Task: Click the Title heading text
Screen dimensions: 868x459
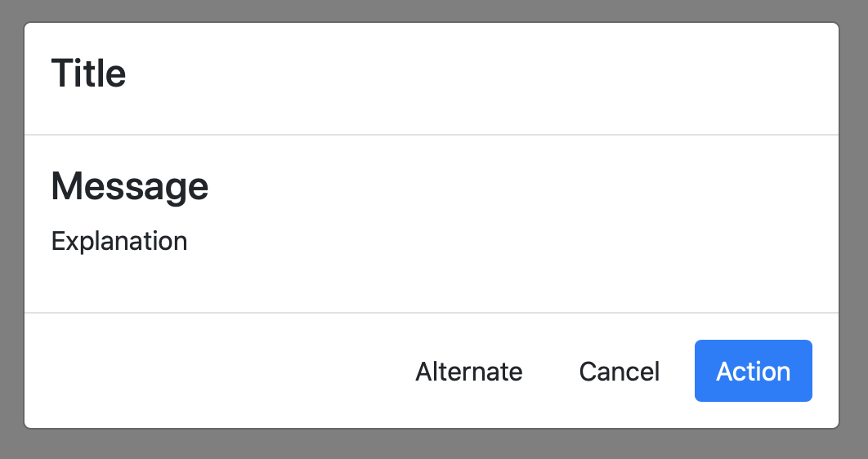Action: 88,74
